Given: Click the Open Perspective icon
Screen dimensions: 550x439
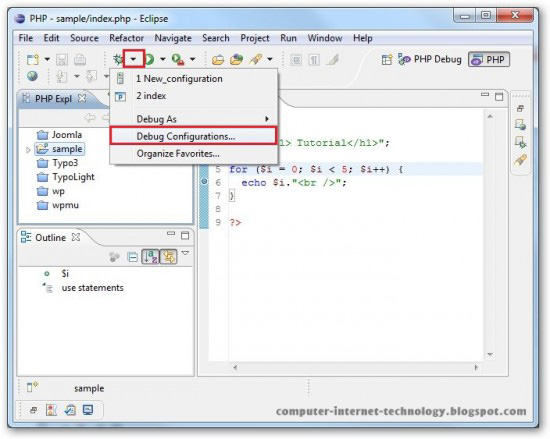Looking at the screenshot, I should 387,60.
